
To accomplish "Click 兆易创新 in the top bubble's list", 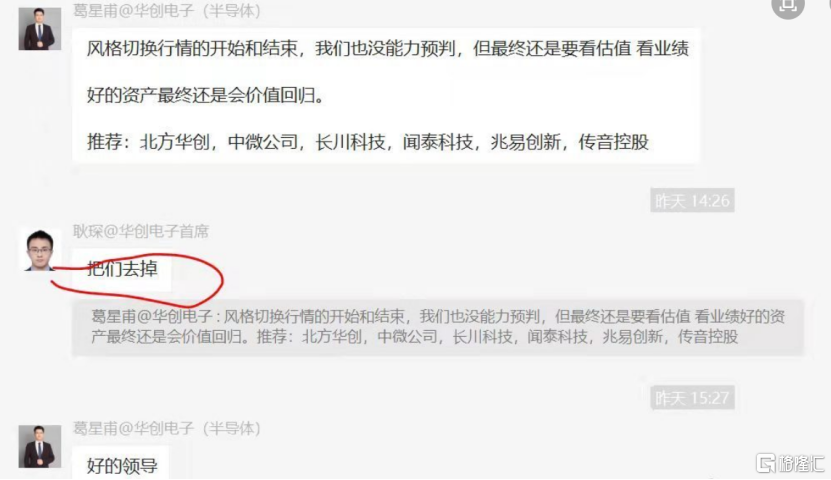I will pos(525,142).
